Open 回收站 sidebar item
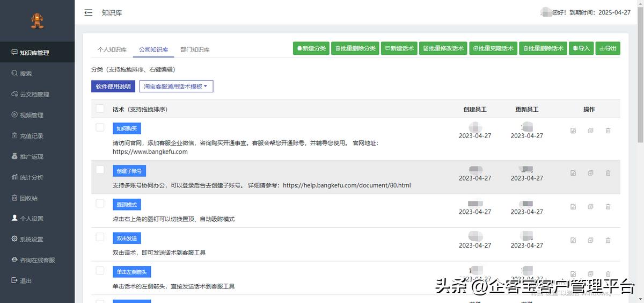 (x=37, y=198)
